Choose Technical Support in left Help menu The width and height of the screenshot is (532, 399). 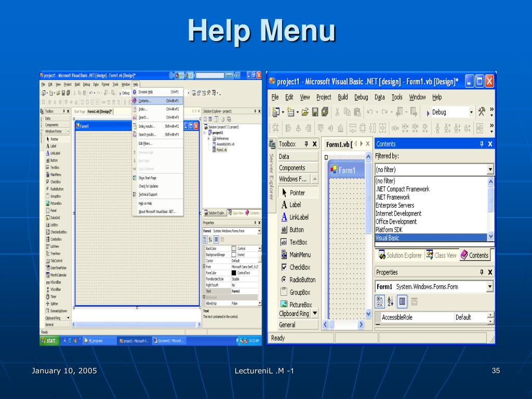coord(158,194)
